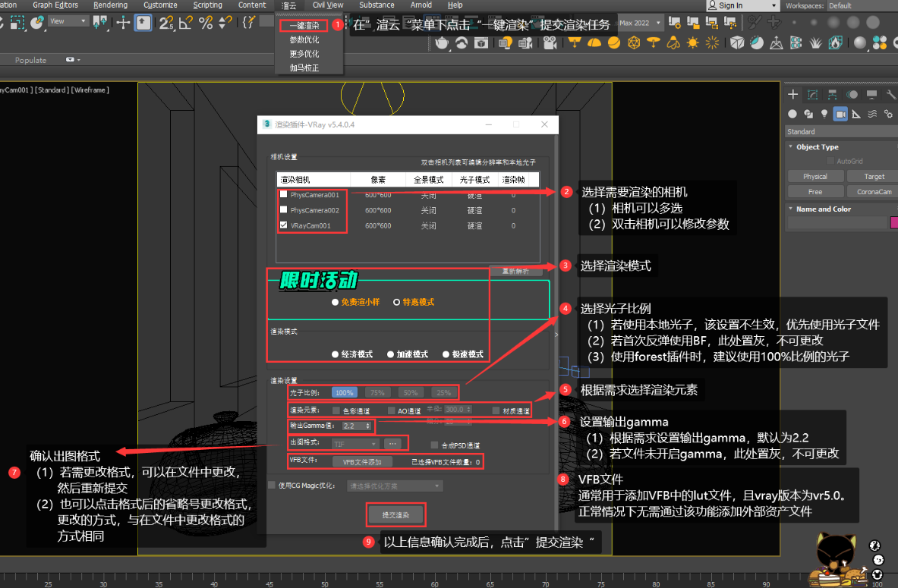Screen dimensions: 898x588
Task: Click 伽马校正 menu entry
Action: pyautogui.click(x=304, y=68)
